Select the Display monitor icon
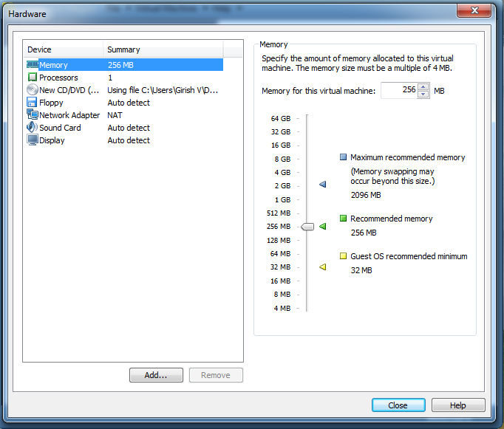 point(33,140)
